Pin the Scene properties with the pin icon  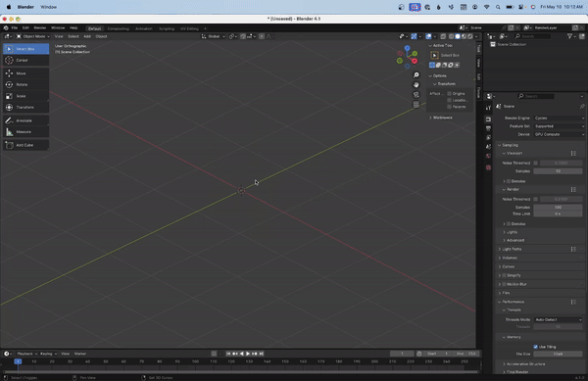[582, 107]
